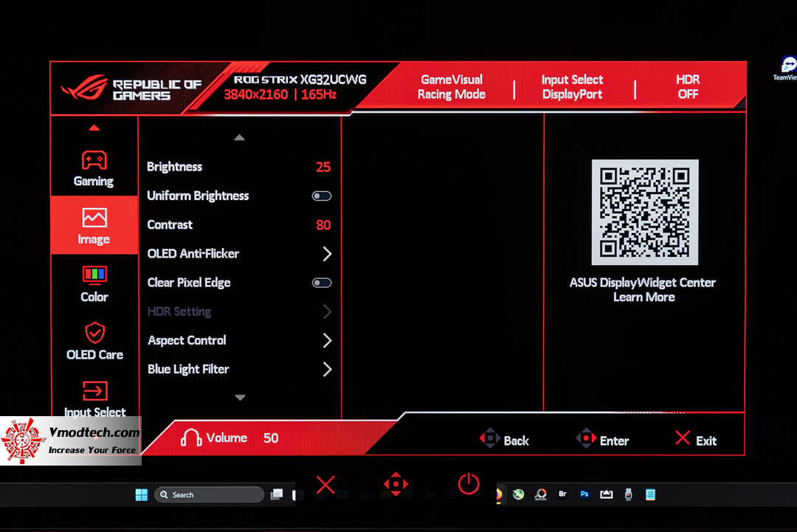
Task: Open the Input Select category
Action: click(94, 399)
